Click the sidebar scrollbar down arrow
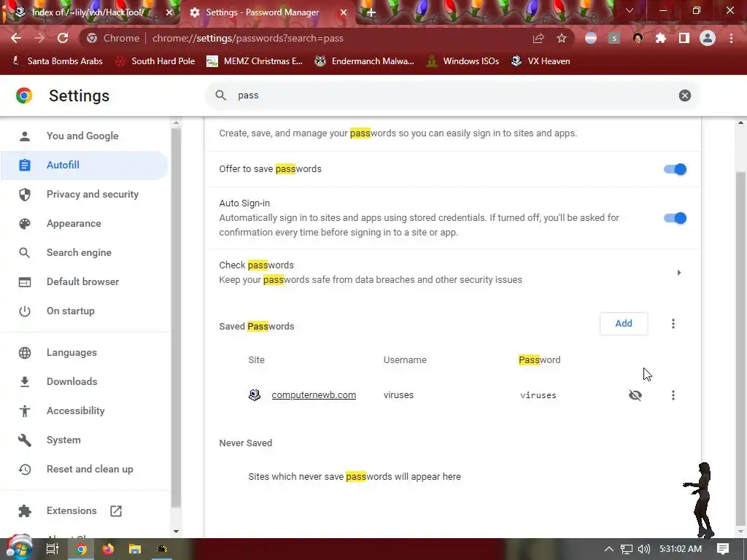 click(x=176, y=531)
